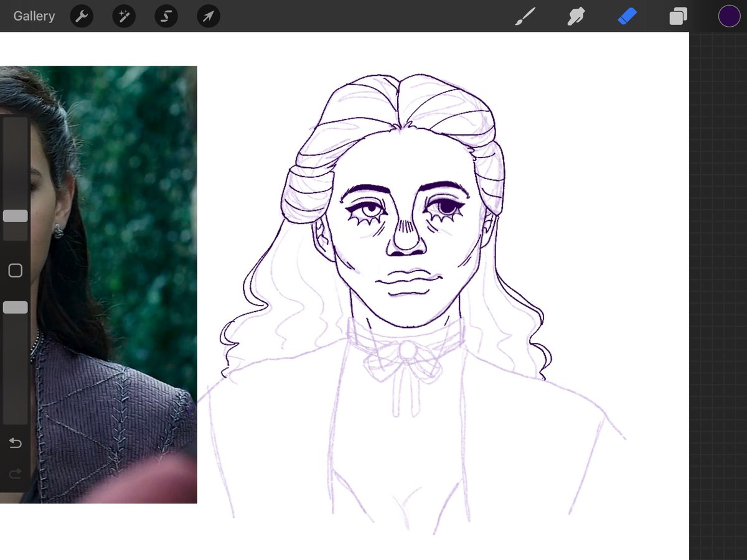Select the Brush tool
The image size is (747, 560).
[525, 16]
